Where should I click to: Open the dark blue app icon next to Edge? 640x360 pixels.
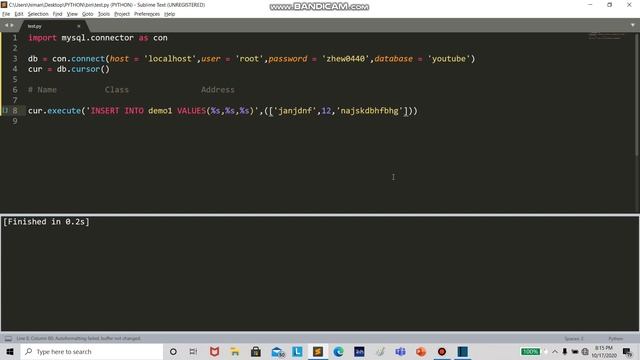(x=359, y=351)
